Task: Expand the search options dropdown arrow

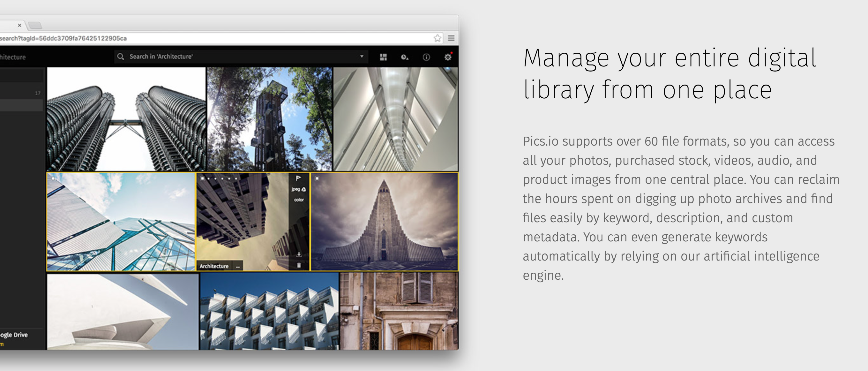Action: (x=362, y=56)
